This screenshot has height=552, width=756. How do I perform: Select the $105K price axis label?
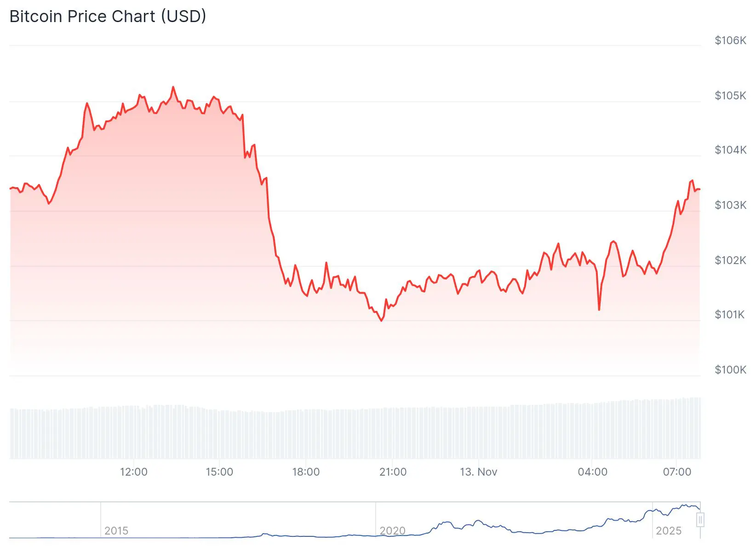click(730, 96)
